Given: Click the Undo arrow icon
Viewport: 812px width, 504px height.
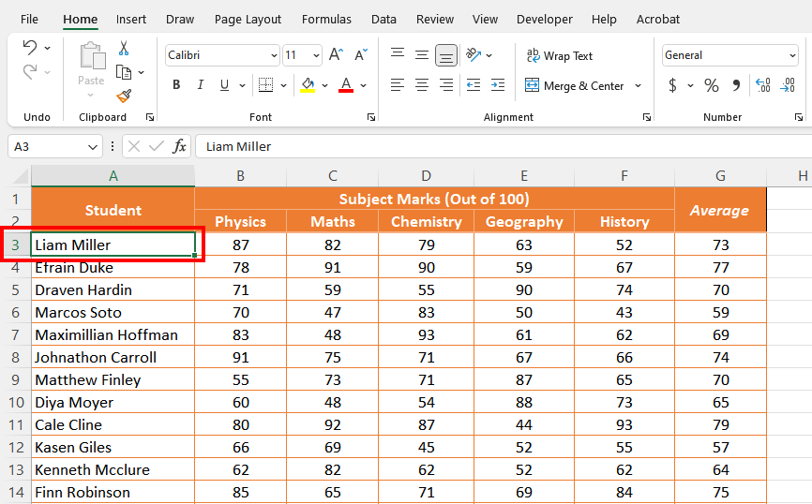Looking at the screenshot, I should [30, 48].
